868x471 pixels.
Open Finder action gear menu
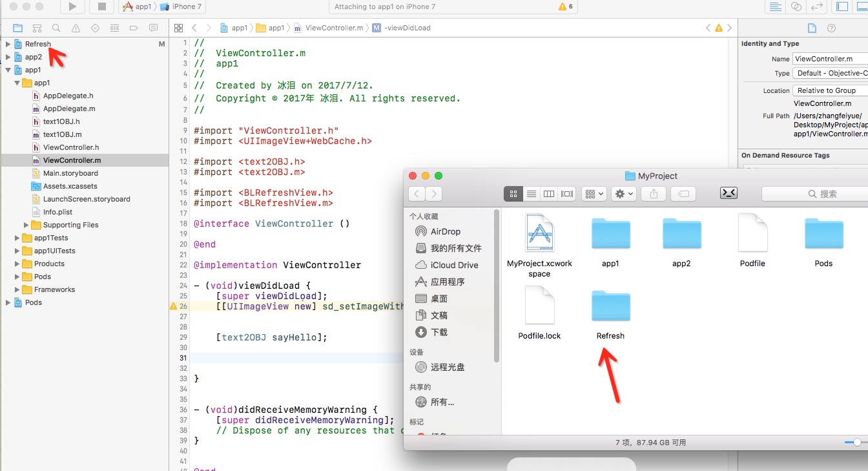point(624,194)
